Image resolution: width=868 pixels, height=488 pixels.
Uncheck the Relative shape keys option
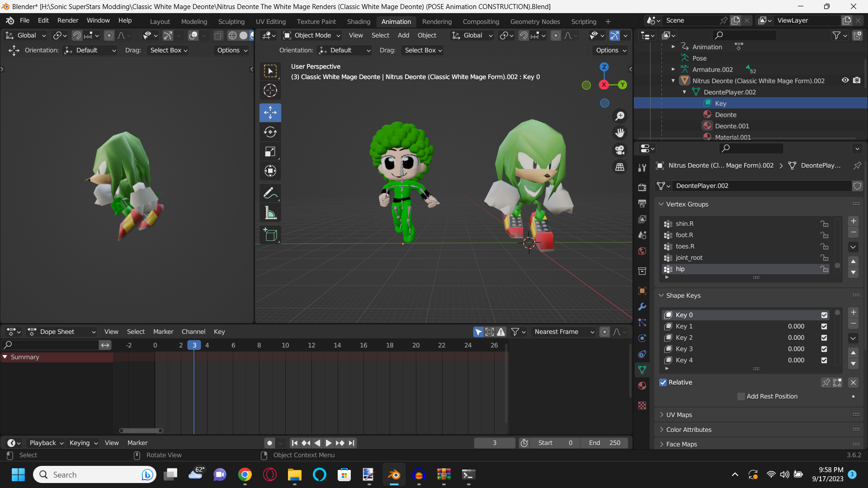pos(663,382)
